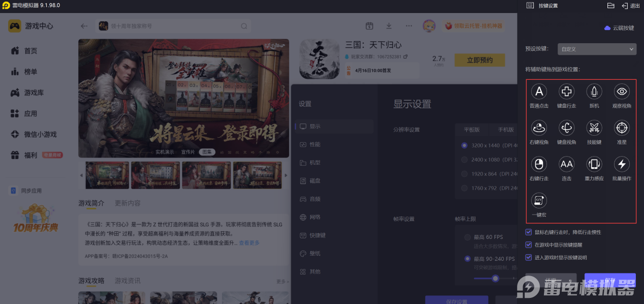The width and height of the screenshot is (644, 304).
Task: Select the 右键视角 key icon
Action: point(539,128)
